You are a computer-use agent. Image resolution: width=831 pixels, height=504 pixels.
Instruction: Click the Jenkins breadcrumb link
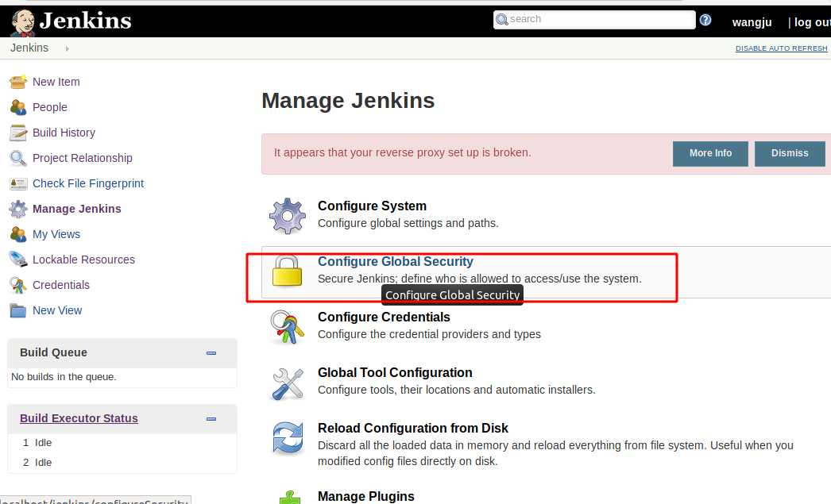[29, 48]
